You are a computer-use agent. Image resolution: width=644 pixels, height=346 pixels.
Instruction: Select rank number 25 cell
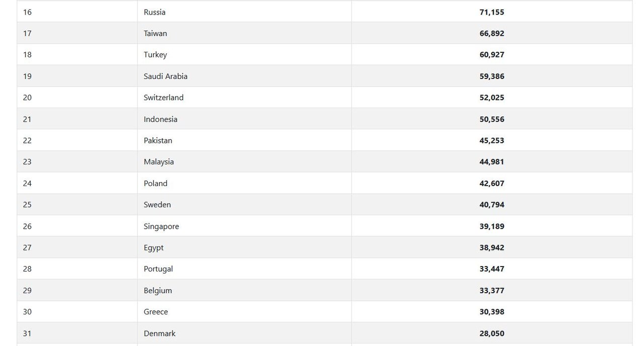tap(27, 205)
